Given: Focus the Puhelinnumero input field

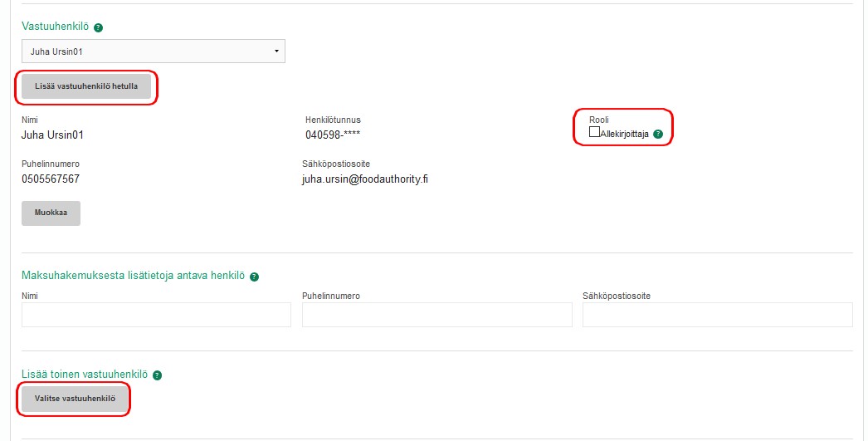Looking at the screenshot, I should click(437, 315).
